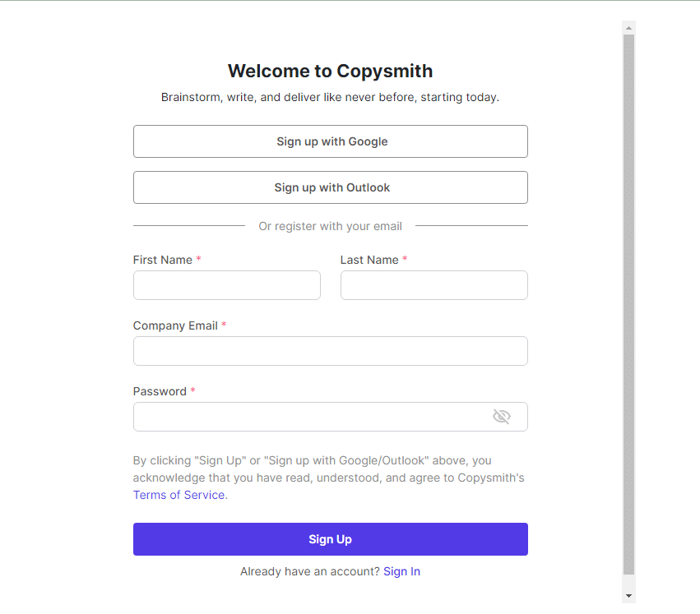Image resolution: width=700 pixels, height=614 pixels.
Task: Click the Company Email label text
Action: coord(175,325)
